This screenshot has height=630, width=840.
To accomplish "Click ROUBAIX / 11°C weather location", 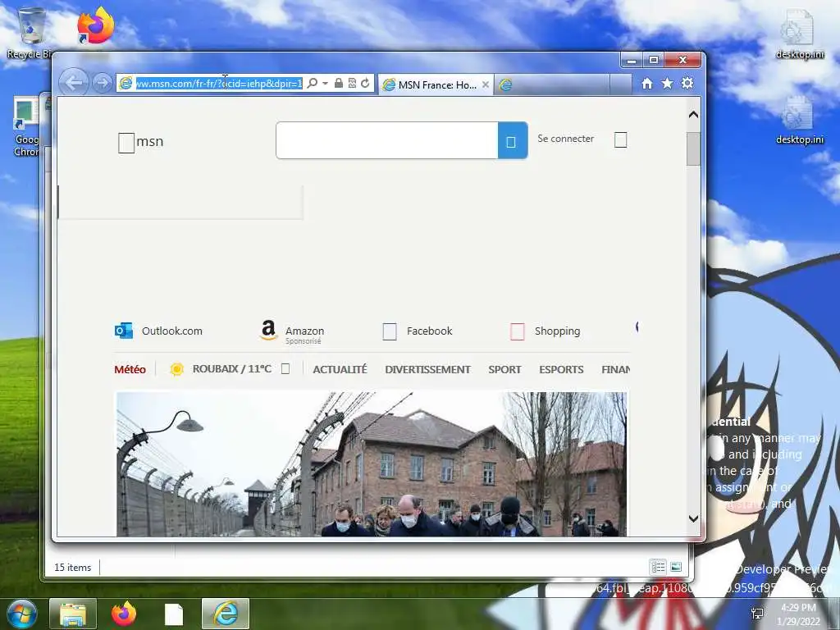I will (x=232, y=368).
